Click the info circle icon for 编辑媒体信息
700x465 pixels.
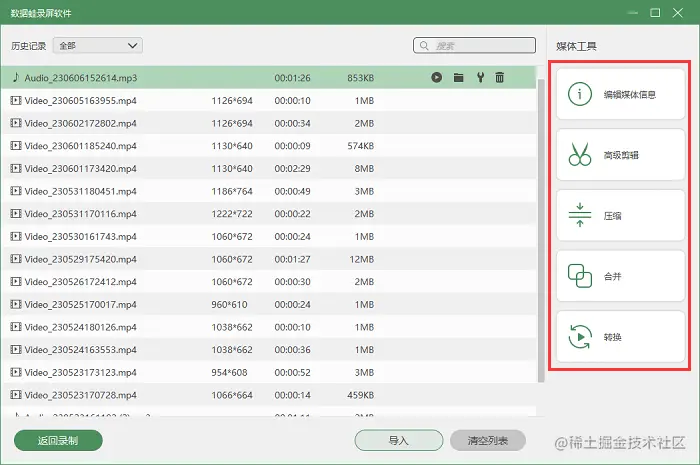click(580, 94)
